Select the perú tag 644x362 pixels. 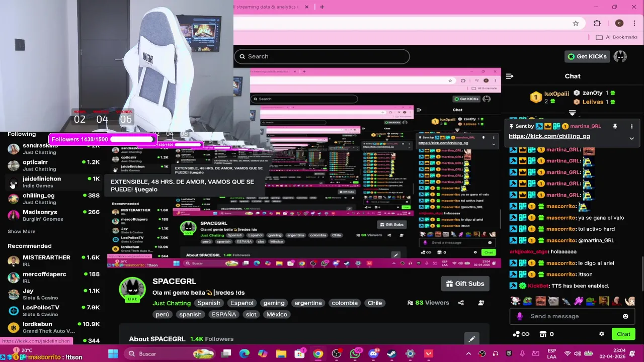coord(163,315)
